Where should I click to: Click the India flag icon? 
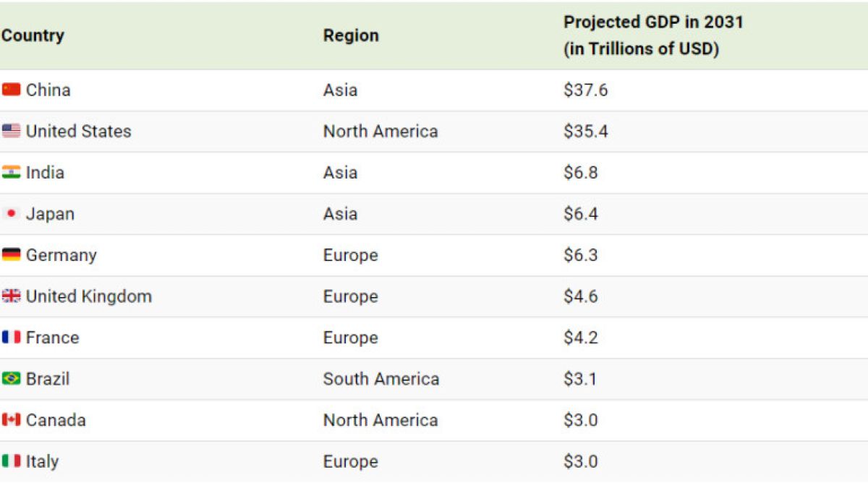[11, 172]
